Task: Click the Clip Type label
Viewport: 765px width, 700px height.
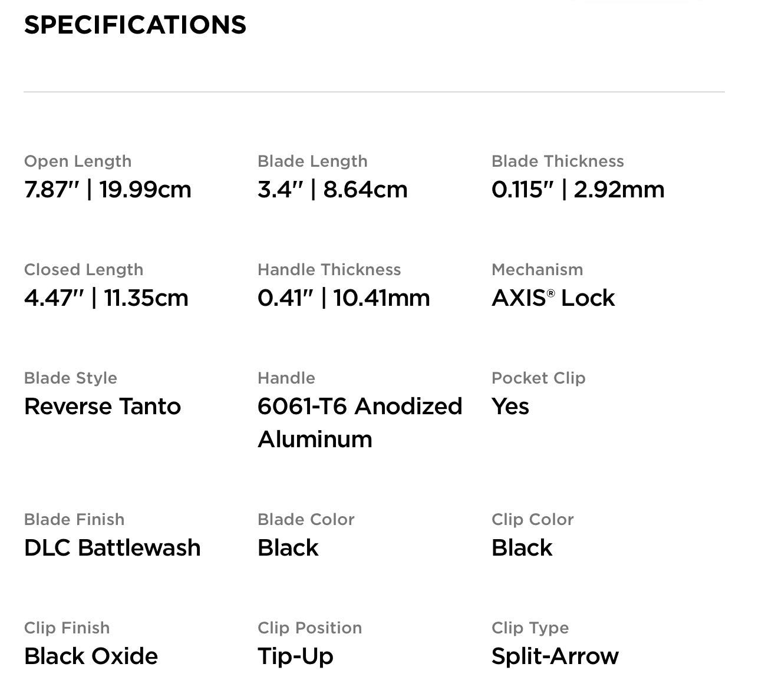Action: pos(530,628)
